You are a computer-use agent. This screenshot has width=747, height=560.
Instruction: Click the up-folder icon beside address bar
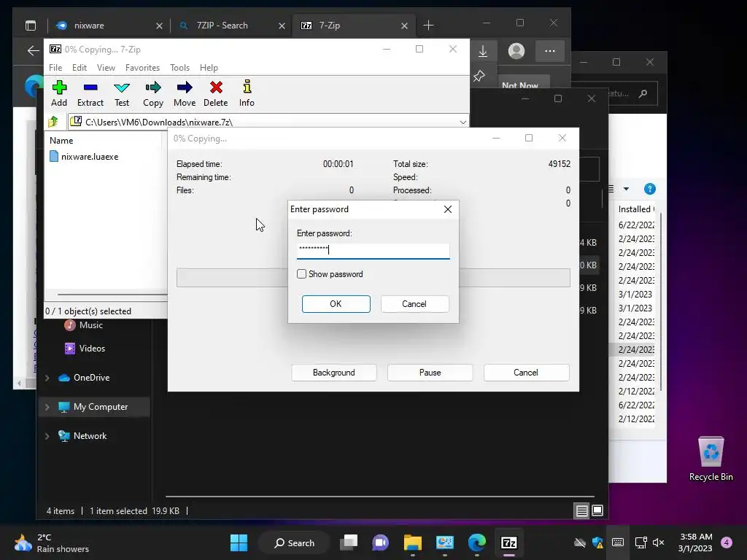pos(53,122)
